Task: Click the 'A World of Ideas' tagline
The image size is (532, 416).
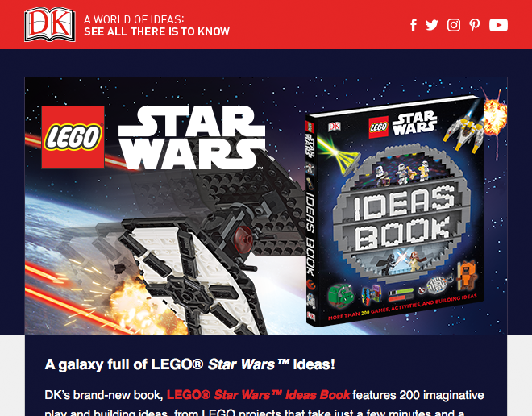Action: (x=134, y=19)
